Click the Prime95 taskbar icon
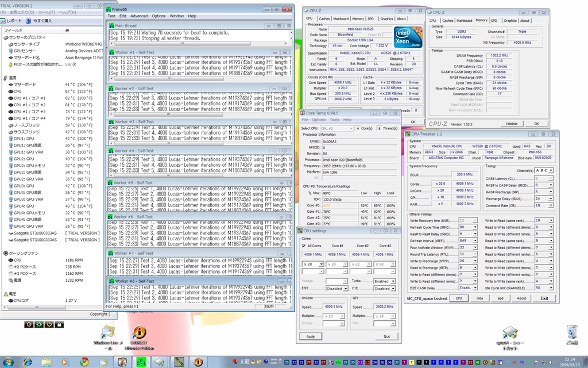The image size is (588, 368). tap(141, 362)
